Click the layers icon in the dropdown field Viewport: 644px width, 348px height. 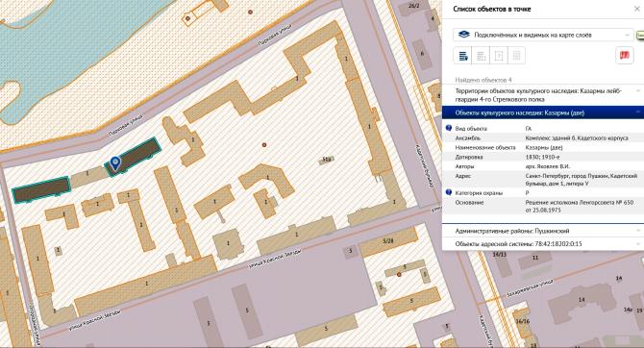click(x=463, y=35)
